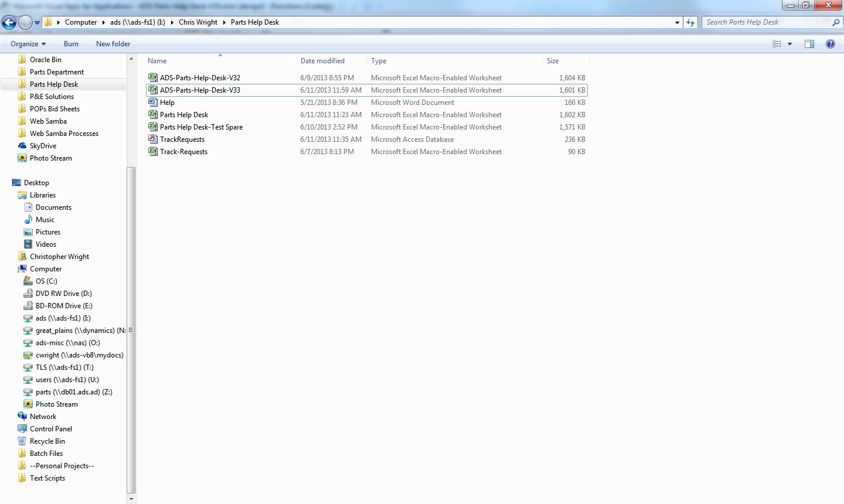
Task: Open the Music library icon
Action: 28,219
